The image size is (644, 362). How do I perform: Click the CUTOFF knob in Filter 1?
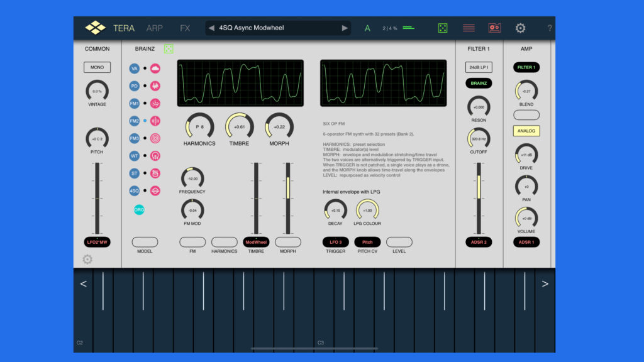tap(478, 140)
